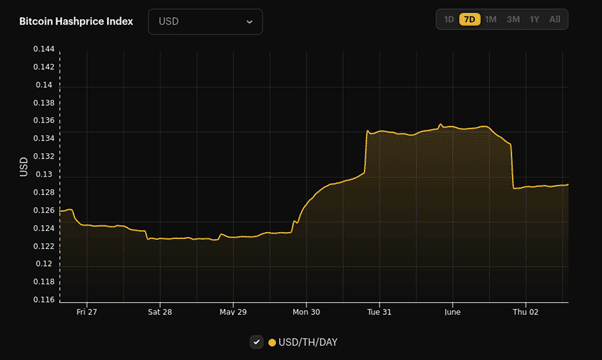Click the Sat 28 date label
Screen dimensions: 602x360
(160, 312)
